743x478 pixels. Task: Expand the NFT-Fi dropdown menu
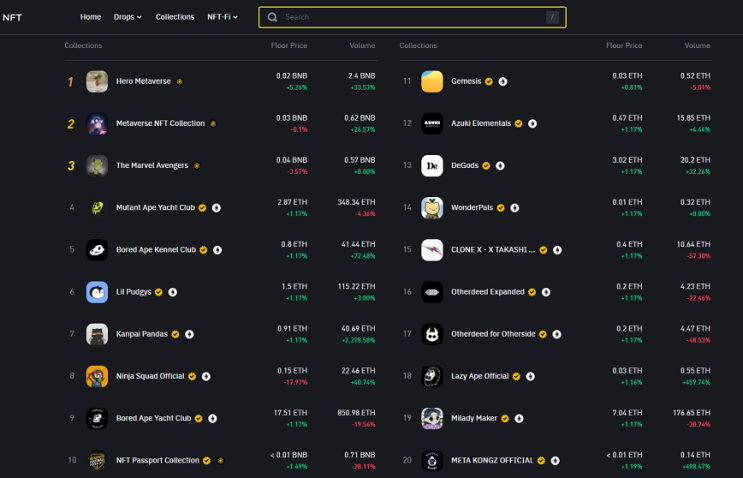(x=222, y=17)
